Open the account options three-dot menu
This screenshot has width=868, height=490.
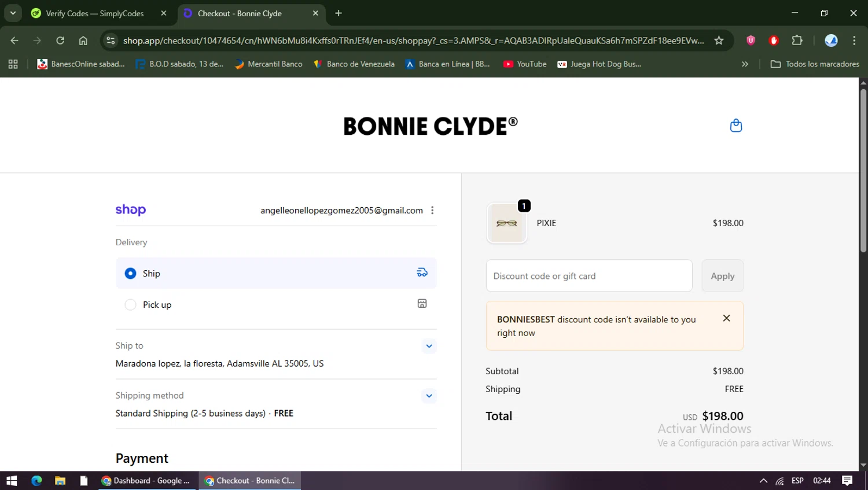point(432,211)
